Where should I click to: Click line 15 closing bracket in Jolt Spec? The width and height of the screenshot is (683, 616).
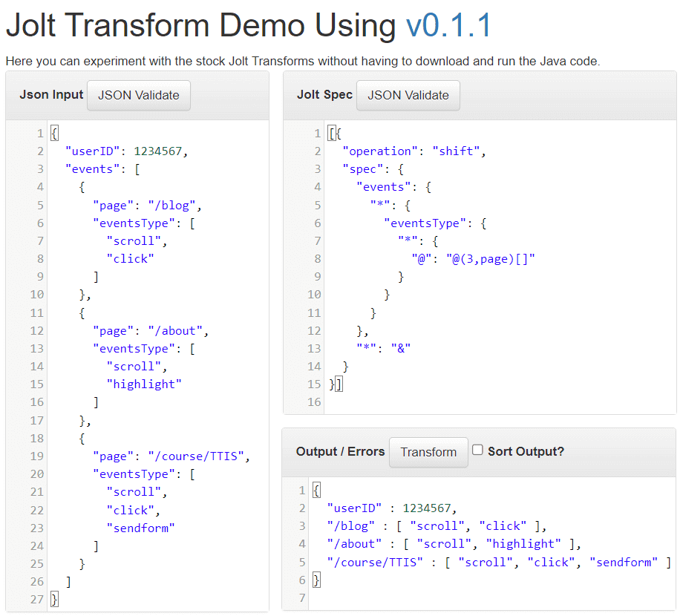coord(339,384)
